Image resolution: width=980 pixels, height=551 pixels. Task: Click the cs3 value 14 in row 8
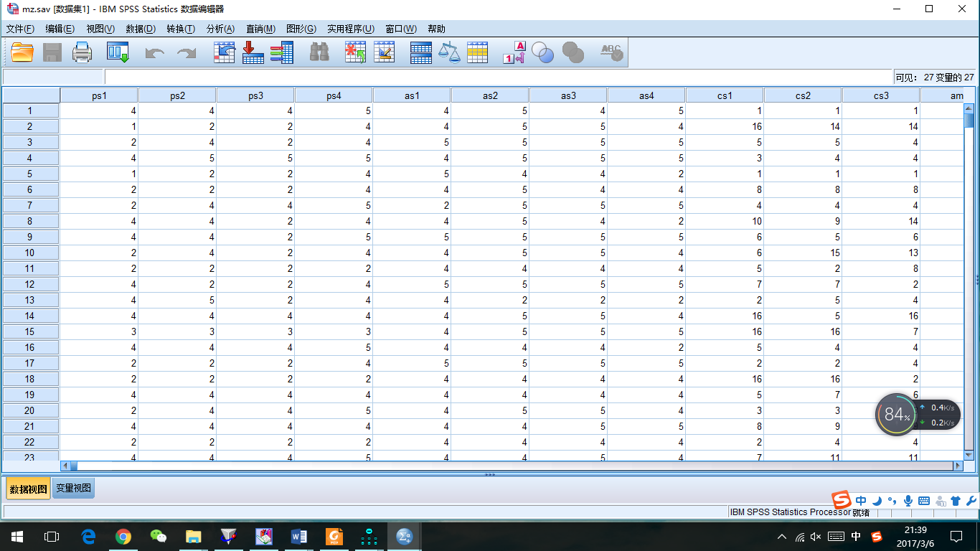[881, 221]
